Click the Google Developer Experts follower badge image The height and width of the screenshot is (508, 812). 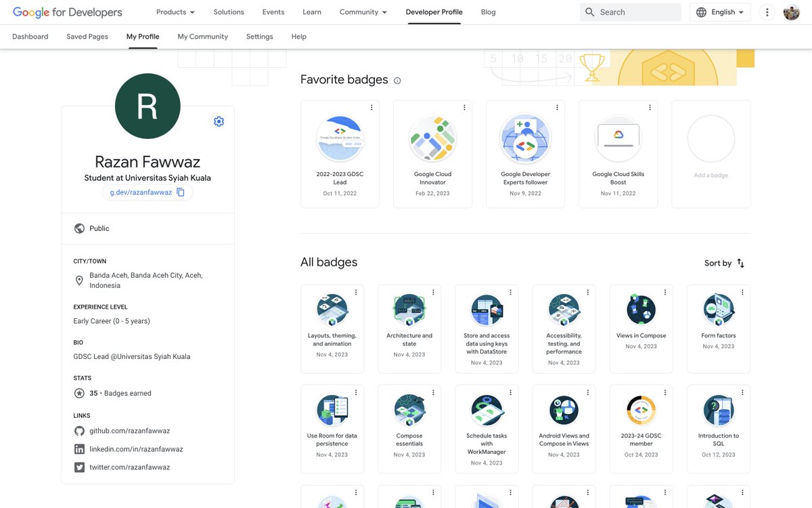525,138
